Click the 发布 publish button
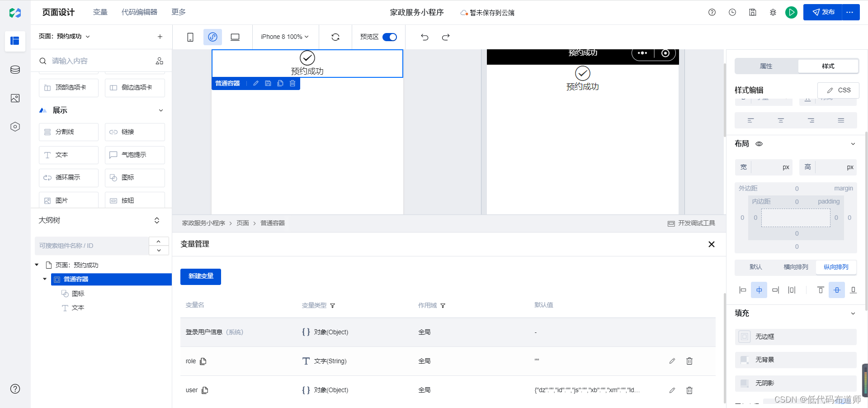This screenshot has height=408, width=868. [x=823, y=12]
